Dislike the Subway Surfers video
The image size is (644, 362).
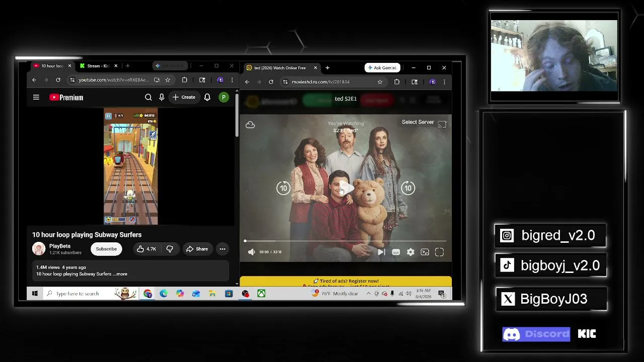pos(170,249)
